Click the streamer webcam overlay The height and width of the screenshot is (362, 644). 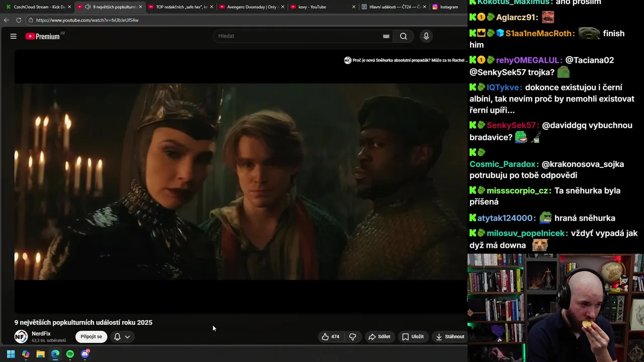tap(556, 308)
